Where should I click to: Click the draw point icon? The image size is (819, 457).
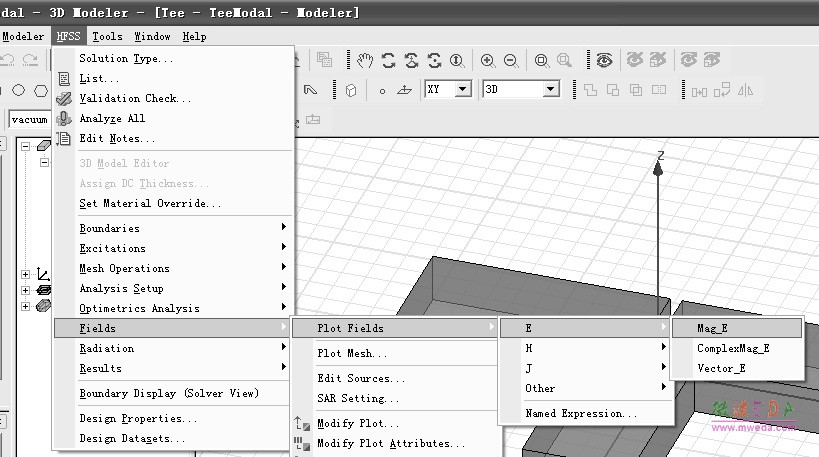pyautogui.click(x=382, y=91)
